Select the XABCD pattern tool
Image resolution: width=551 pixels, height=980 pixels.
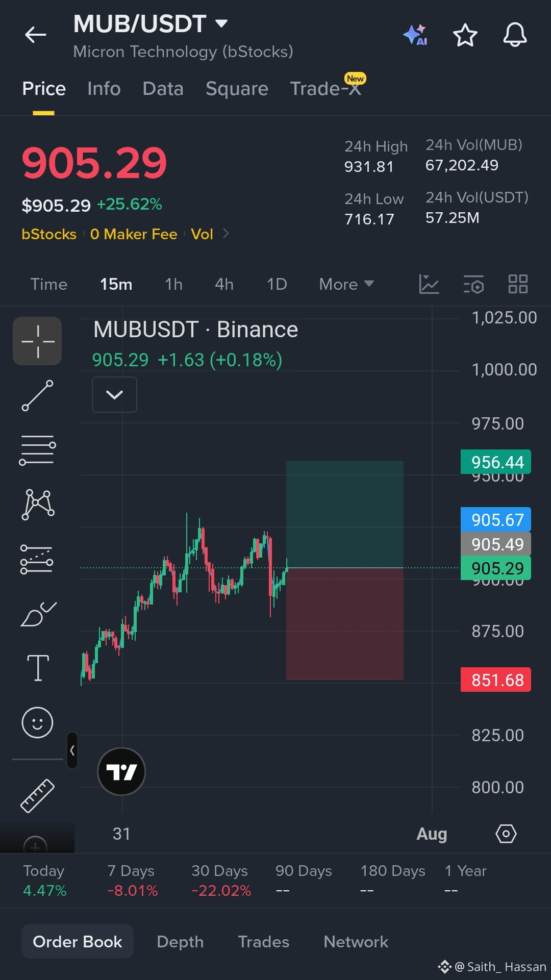point(37,504)
